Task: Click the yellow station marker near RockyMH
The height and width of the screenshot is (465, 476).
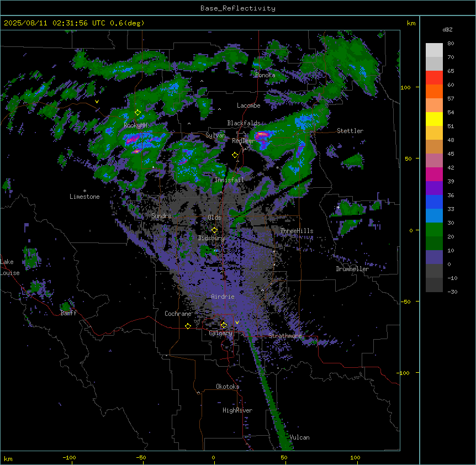Action: pyautogui.click(x=137, y=113)
